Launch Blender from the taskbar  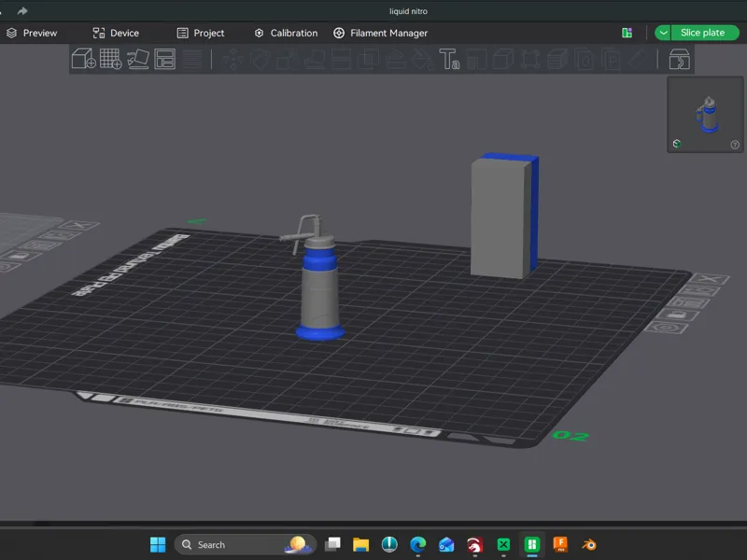[x=589, y=544]
